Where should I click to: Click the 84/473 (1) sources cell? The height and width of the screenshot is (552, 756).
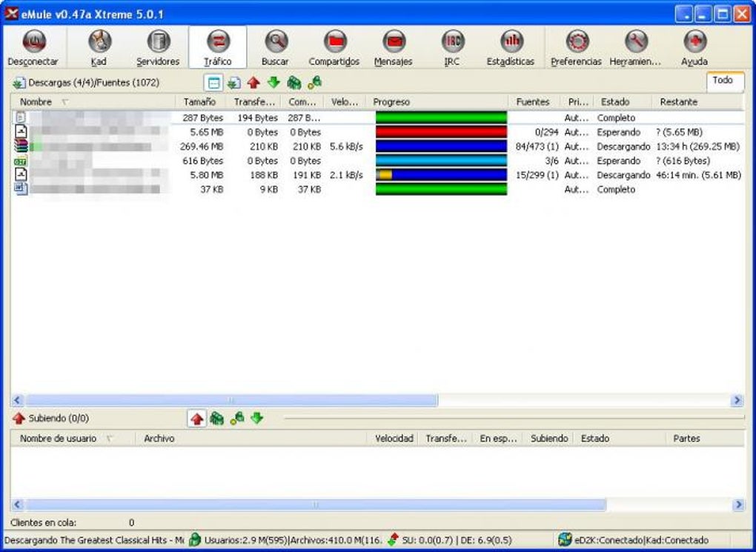537,147
